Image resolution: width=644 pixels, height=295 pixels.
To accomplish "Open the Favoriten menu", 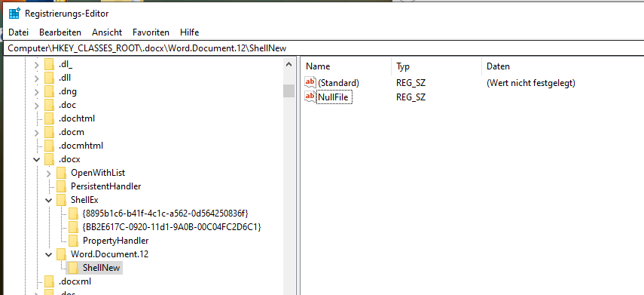I will pos(151,32).
